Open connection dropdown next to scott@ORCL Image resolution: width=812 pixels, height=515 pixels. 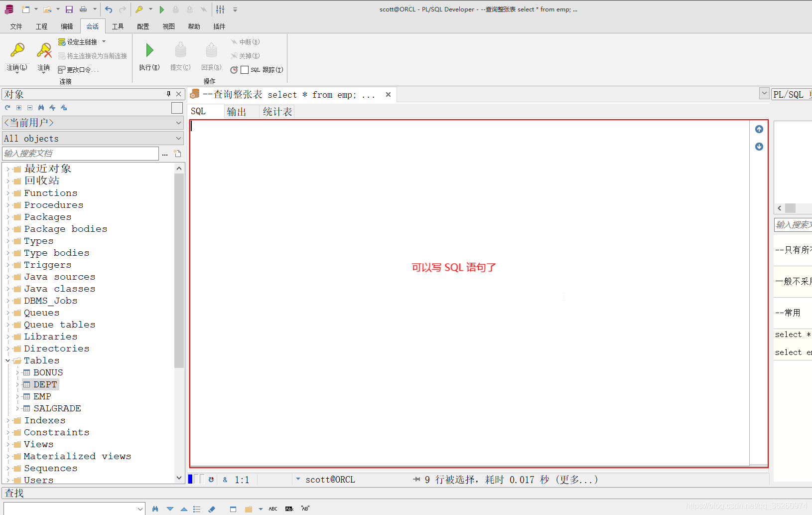[298, 479]
